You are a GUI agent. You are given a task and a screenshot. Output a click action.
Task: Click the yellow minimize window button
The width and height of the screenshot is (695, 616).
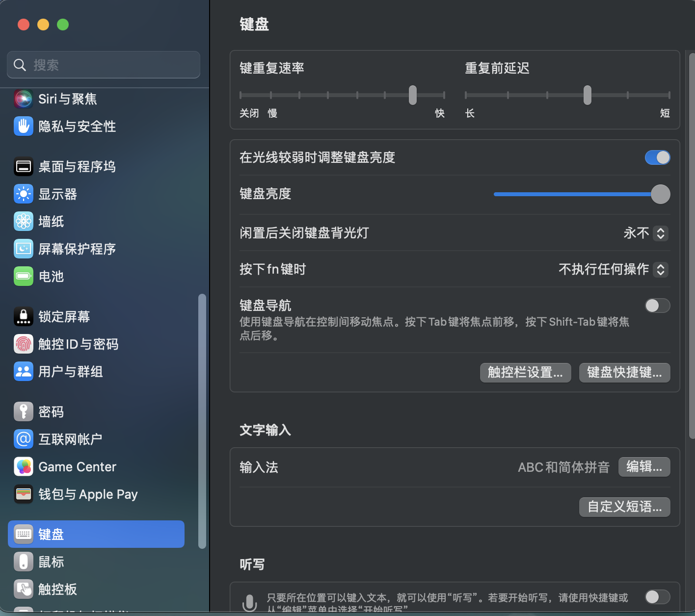(43, 25)
